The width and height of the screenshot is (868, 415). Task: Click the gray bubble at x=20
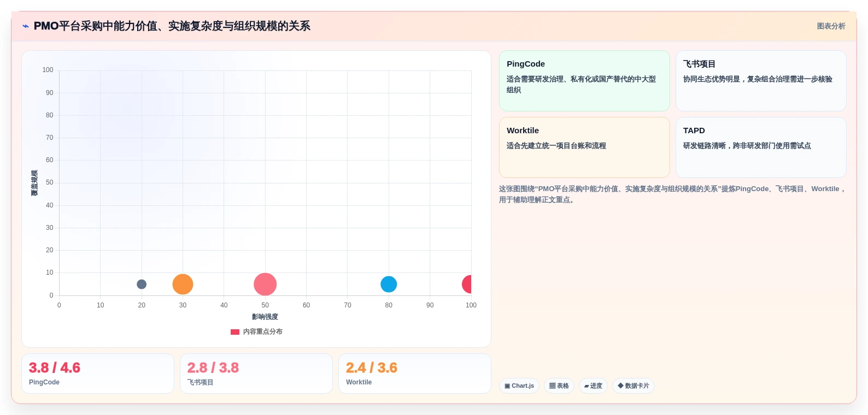click(142, 284)
